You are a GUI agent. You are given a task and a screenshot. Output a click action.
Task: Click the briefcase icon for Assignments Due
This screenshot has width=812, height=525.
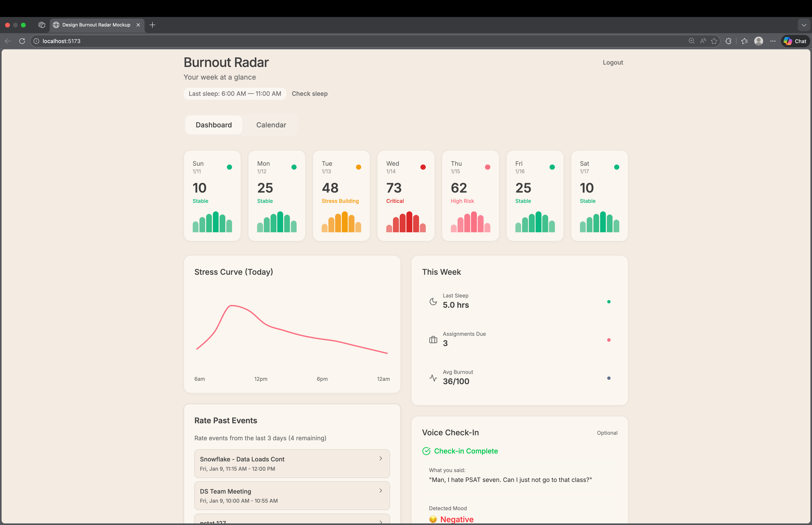[433, 340]
